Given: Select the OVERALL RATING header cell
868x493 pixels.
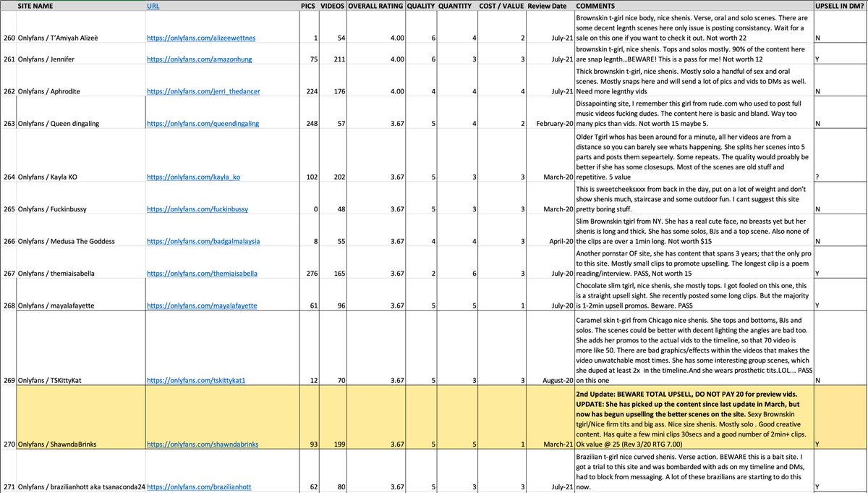Looking at the screenshot, I should tap(375, 6).
